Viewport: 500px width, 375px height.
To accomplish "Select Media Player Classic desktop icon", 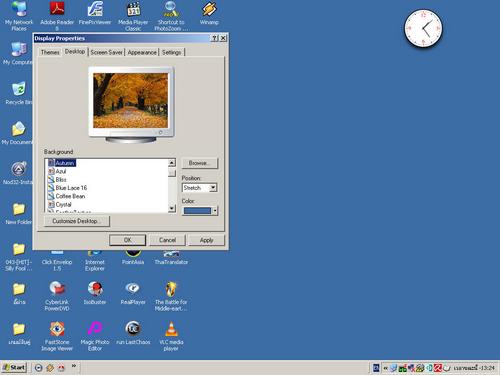I will click(133, 16).
